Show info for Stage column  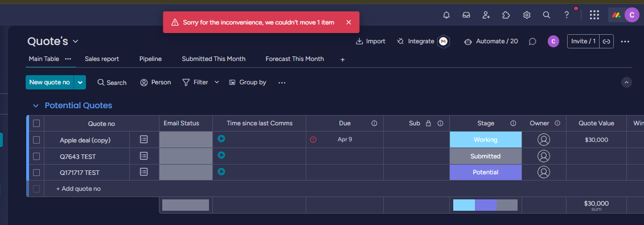(513, 123)
